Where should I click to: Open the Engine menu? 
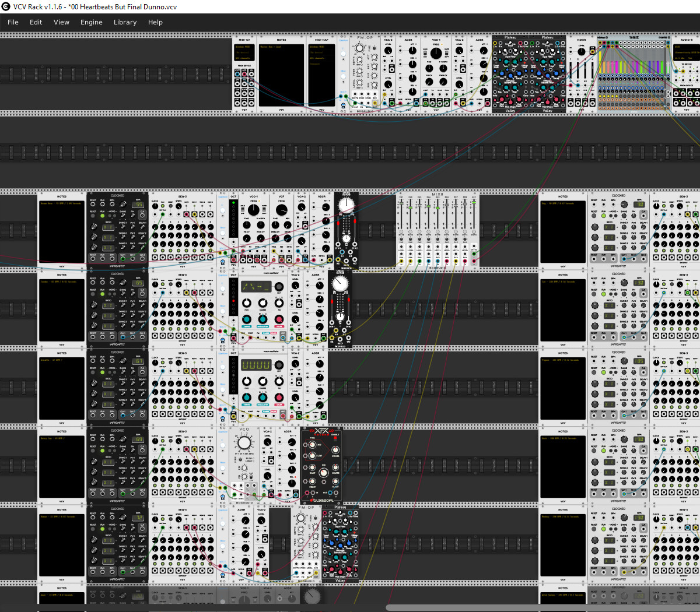pos(92,22)
